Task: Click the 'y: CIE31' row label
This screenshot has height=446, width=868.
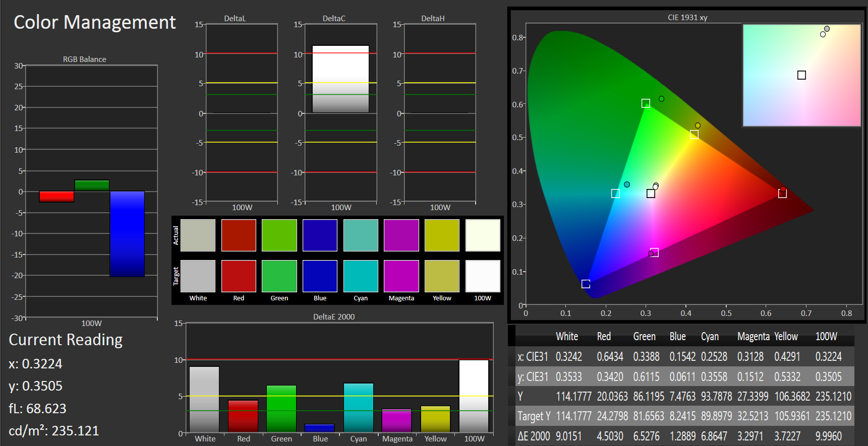Action: point(533,377)
